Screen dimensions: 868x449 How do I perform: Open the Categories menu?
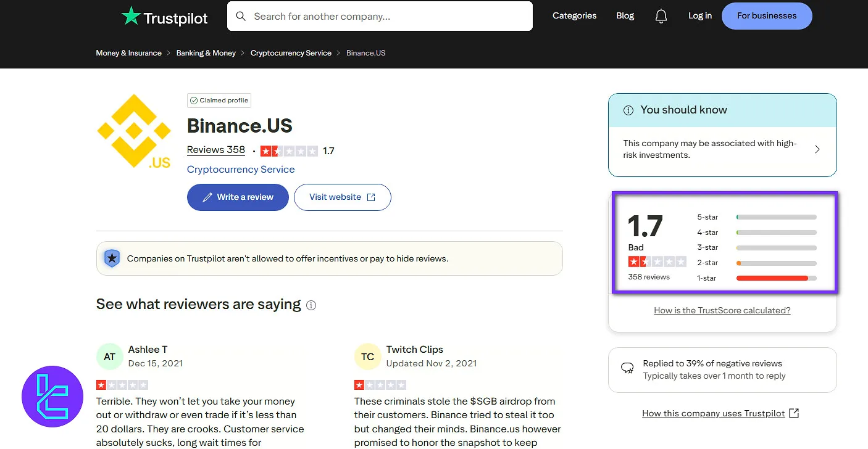click(574, 15)
